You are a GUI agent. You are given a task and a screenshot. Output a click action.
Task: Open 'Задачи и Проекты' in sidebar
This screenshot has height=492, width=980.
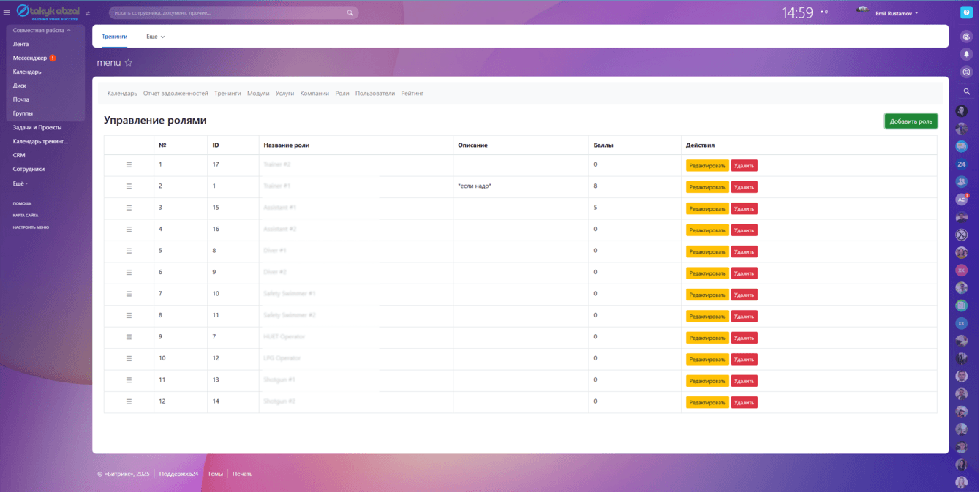pos(37,127)
